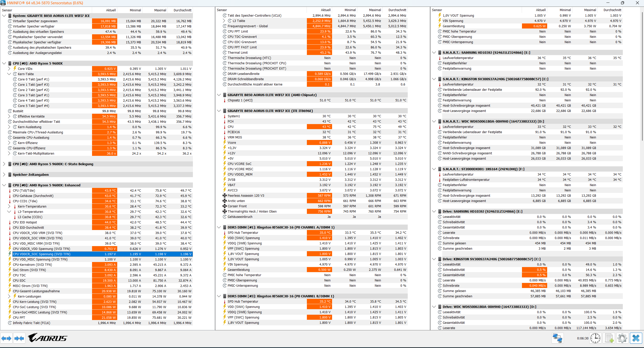Click the elapsed time 0:06:30 text
Screen dimensions: 644x348
tap(583, 338)
